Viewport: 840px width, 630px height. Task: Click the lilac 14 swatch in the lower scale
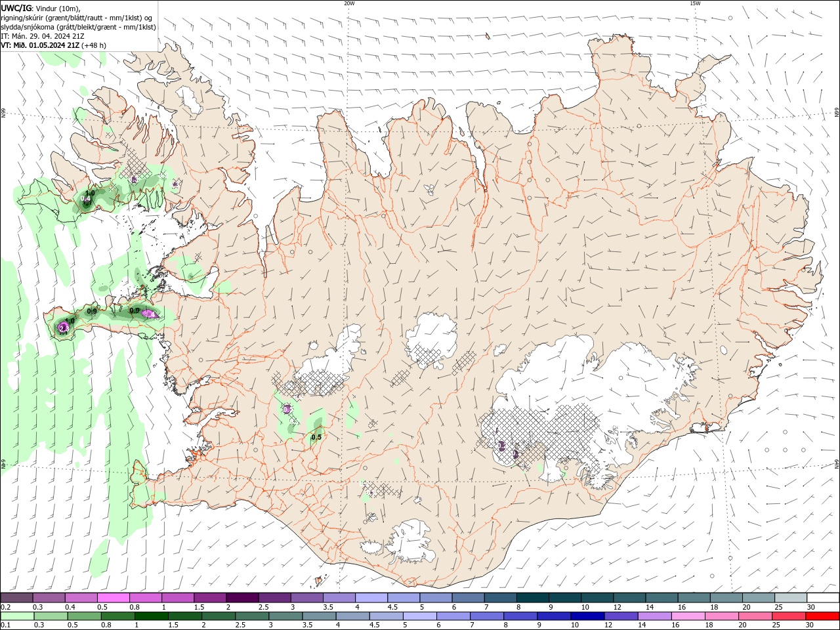655,616
